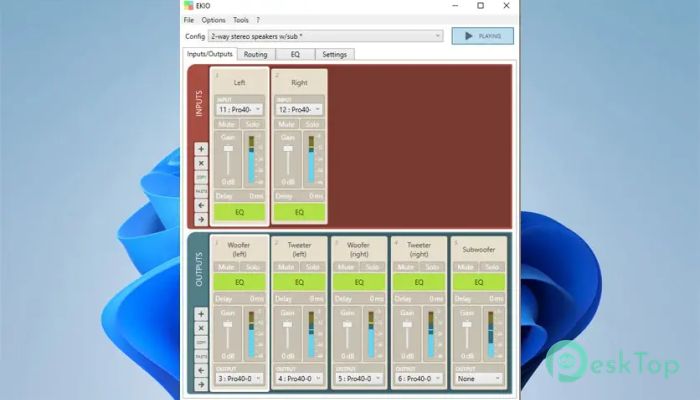The width and height of the screenshot is (700, 400).
Task: Solo the Woofer (left) output
Action: pos(252,267)
